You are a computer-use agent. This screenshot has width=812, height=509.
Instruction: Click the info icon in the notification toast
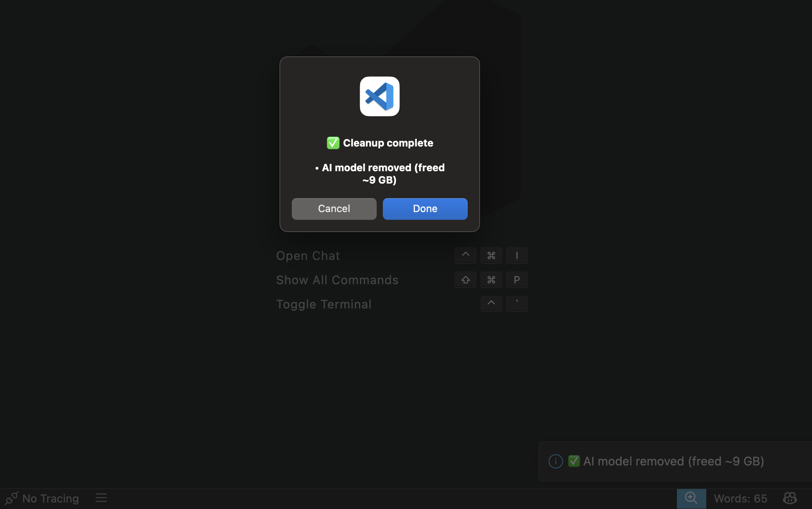pos(555,461)
